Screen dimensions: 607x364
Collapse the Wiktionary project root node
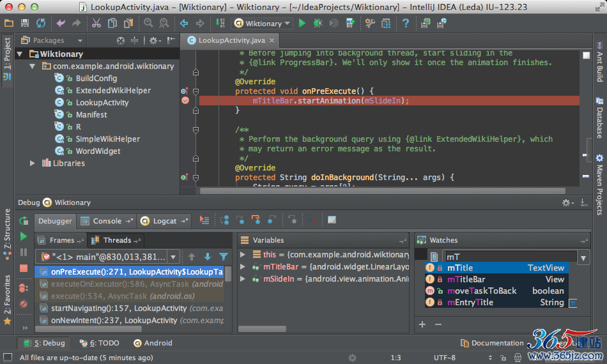click(x=20, y=54)
